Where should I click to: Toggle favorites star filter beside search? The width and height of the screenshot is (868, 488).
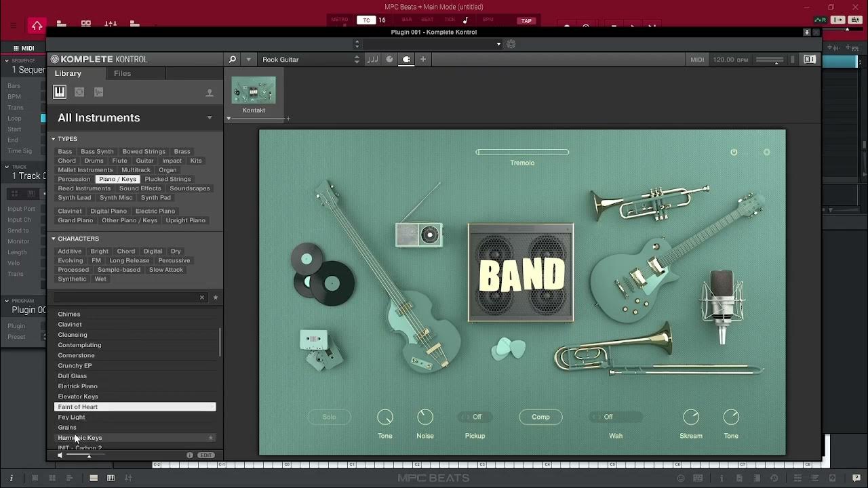pyautogui.click(x=216, y=298)
